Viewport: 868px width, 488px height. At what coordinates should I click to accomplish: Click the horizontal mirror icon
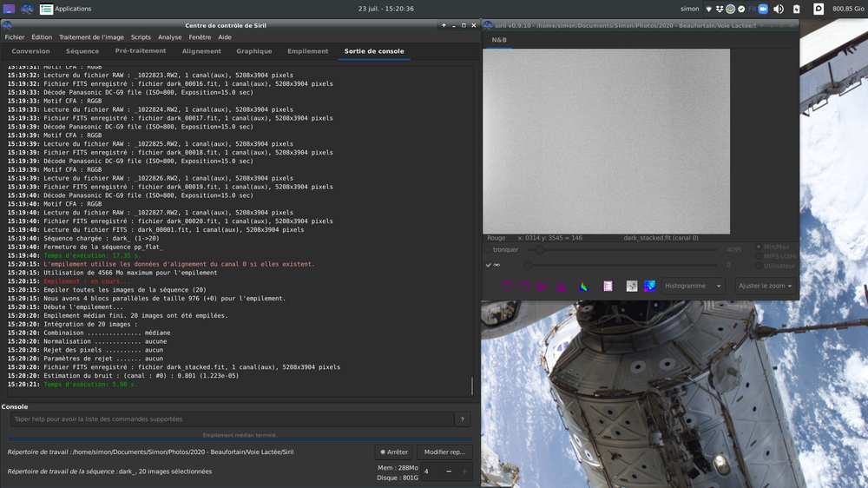(x=543, y=286)
